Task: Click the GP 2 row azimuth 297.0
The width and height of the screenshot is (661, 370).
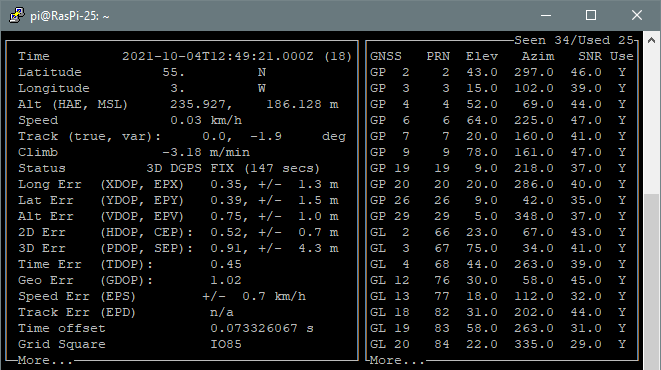Action: click(534, 72)
